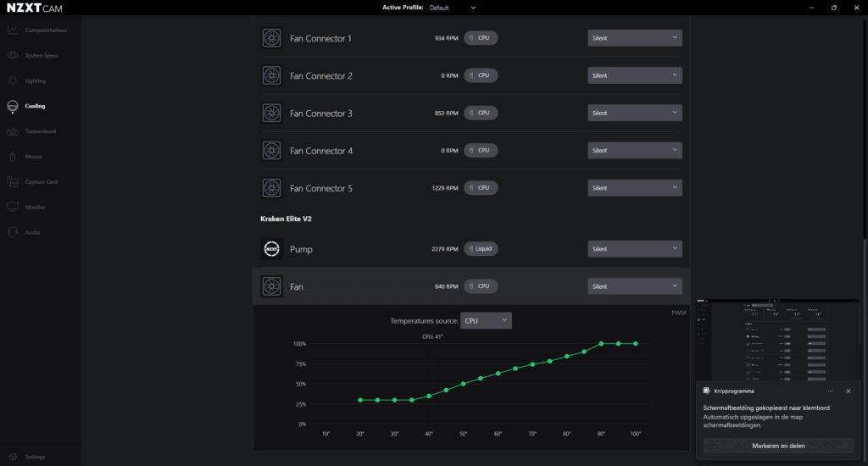This screenshot has height=466, width=868.
Task: Click the System Specs eye icon
Action: click(x=13, y=55)
